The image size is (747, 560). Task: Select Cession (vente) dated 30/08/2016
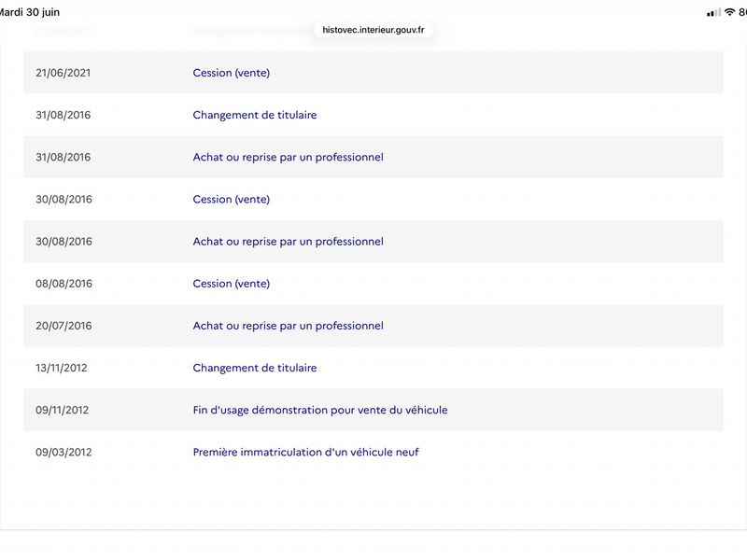(231, 199)
